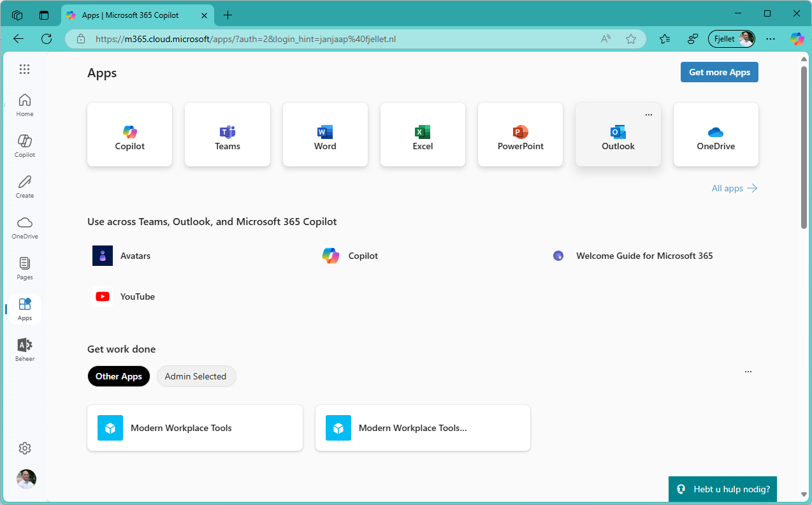812x505 pixels.
Task: Open Edge Copilot sidebar icon
Action: pos(797,39)
